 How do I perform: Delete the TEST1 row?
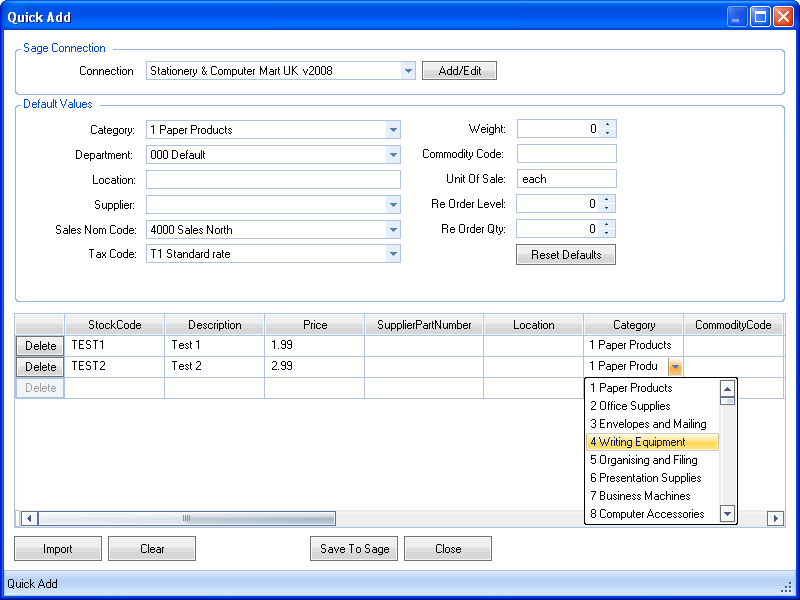tap(40, 346)
